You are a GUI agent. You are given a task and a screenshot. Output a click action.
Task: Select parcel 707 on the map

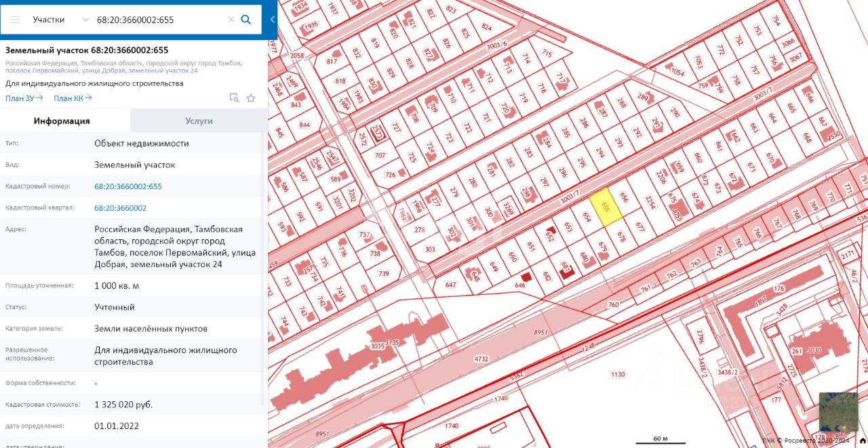click(x=380, y=156)
